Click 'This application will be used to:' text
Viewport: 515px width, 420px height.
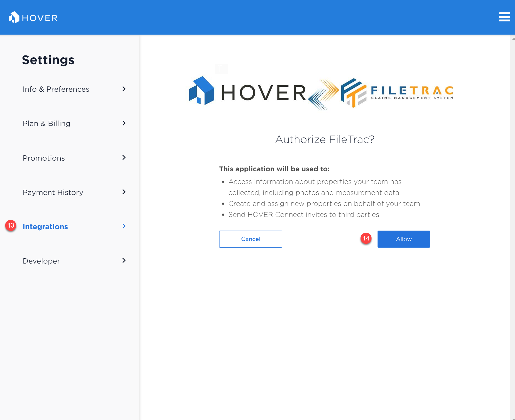click(x=274, y=169)
